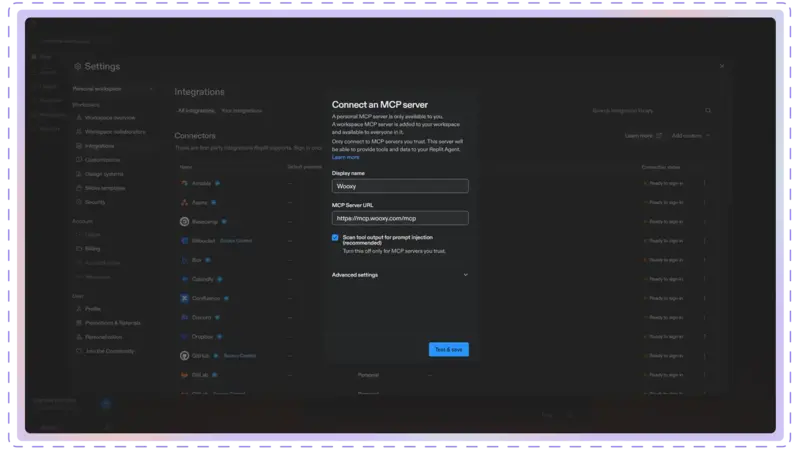Open the three-dot menu on the Dropbox row
This screenshot has height=450, width=800.
705,337
